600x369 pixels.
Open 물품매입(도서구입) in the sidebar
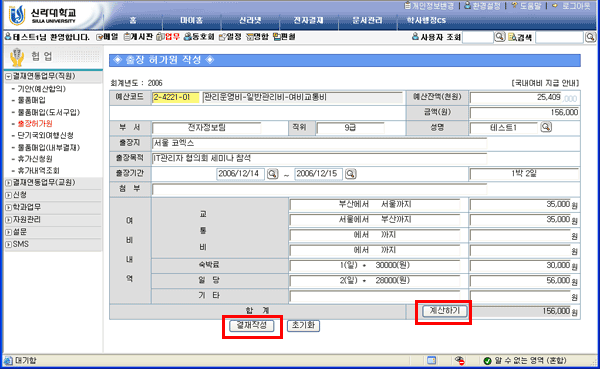point(49,112)
